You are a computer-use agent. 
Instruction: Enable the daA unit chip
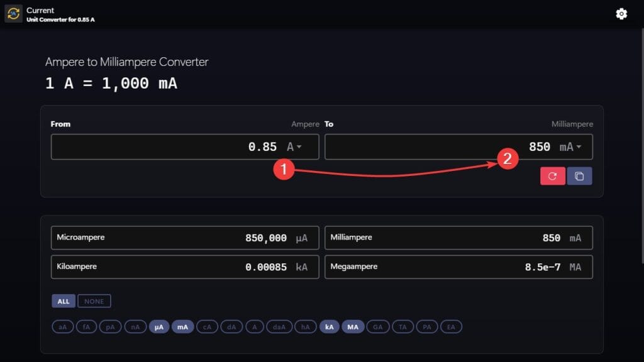tap(279, 327)
